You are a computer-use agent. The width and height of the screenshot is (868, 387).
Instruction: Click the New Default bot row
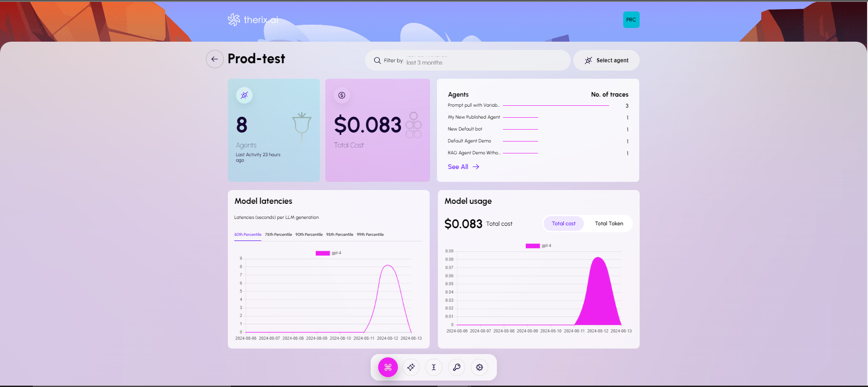point(538,129)
